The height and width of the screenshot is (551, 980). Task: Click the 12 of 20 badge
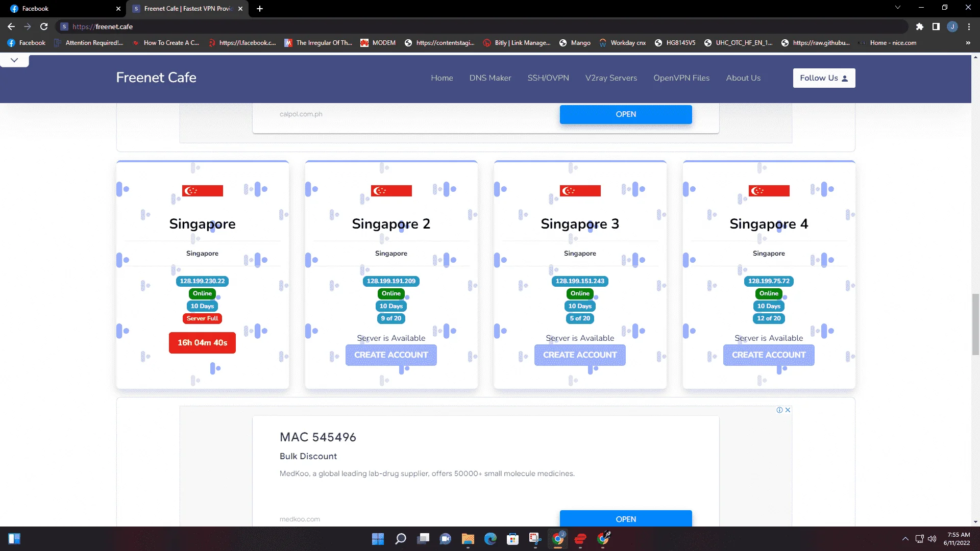click(769, 318)
